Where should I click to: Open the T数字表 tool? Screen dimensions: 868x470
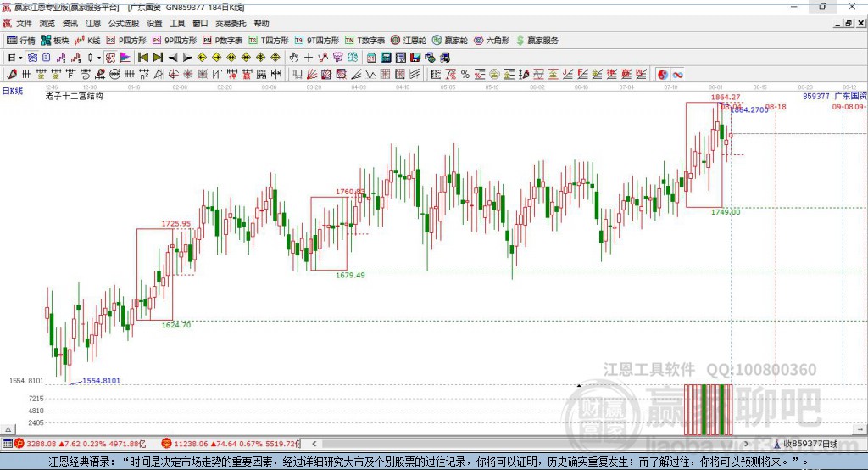[x=364, y=41]
